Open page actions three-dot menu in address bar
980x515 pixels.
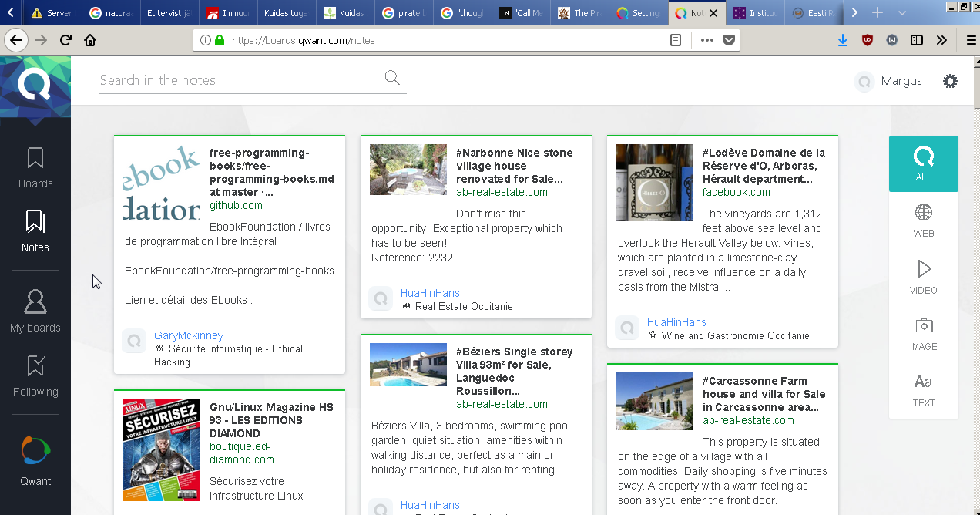click(706, 40)
